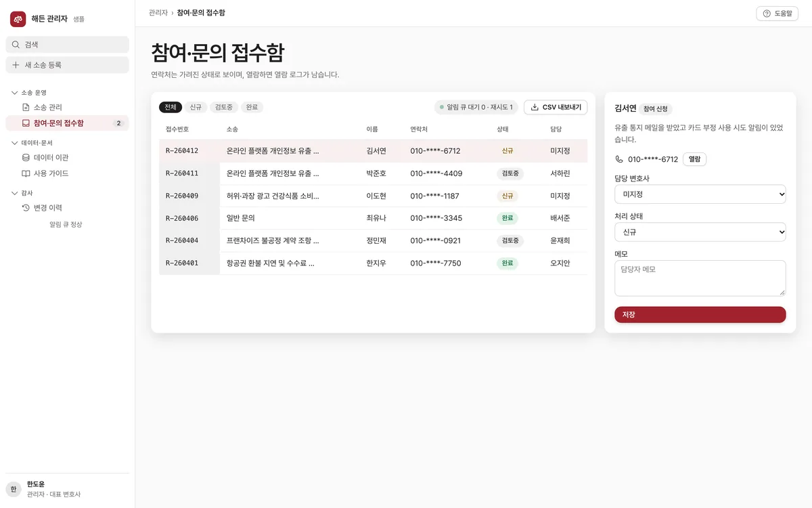
Task: Select the 완료 filter tab
Action: coord(252,107)
